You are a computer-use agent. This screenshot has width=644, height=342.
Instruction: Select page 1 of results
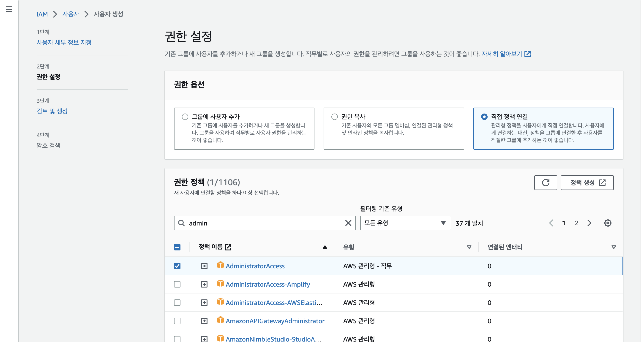click(563, 223)
